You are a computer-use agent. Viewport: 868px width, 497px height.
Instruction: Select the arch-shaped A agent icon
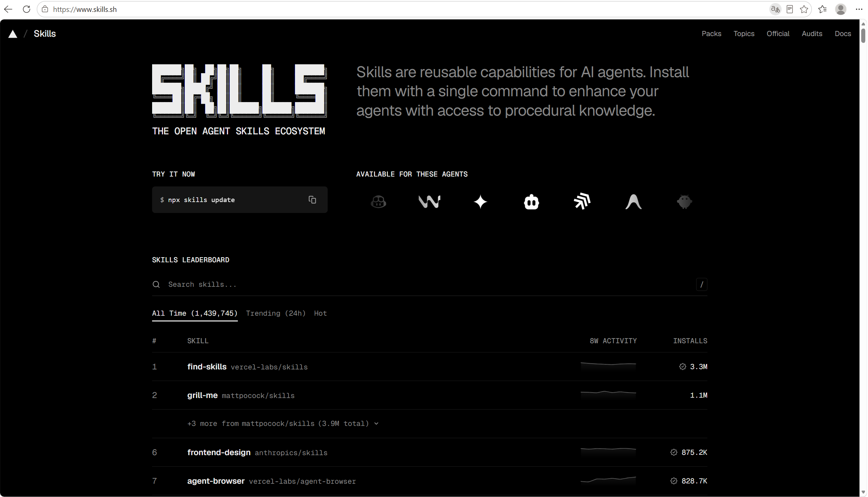(x=634, y=202)
